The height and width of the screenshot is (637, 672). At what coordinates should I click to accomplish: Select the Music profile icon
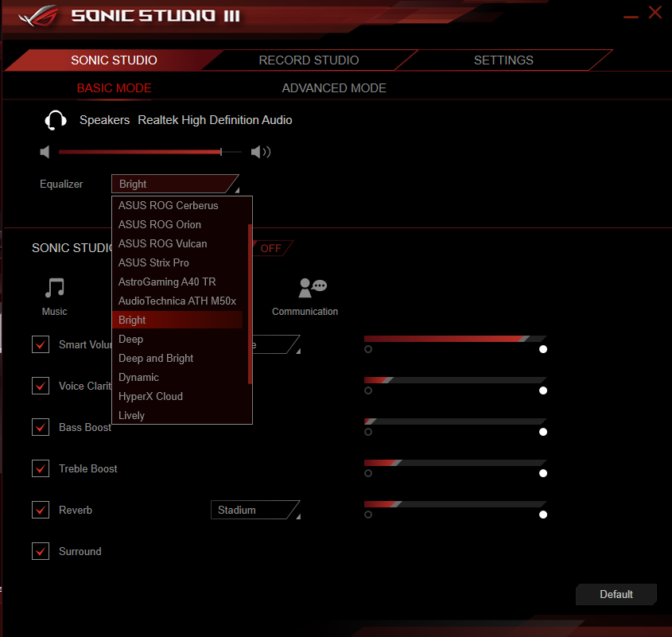(54, 287)
